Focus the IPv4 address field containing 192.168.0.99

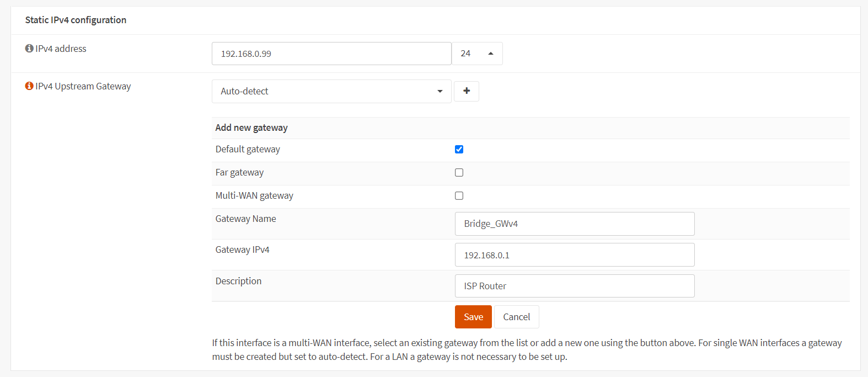click(331, 54)
